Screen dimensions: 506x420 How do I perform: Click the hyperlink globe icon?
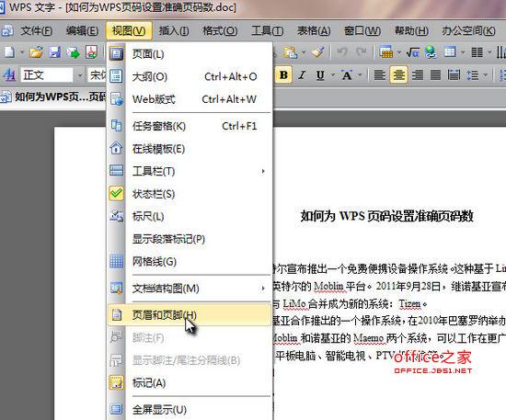[x=431, y=51]
